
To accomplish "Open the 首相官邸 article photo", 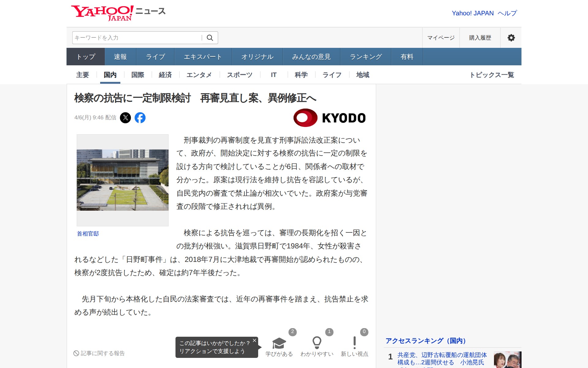I will [x=123, y=180].
